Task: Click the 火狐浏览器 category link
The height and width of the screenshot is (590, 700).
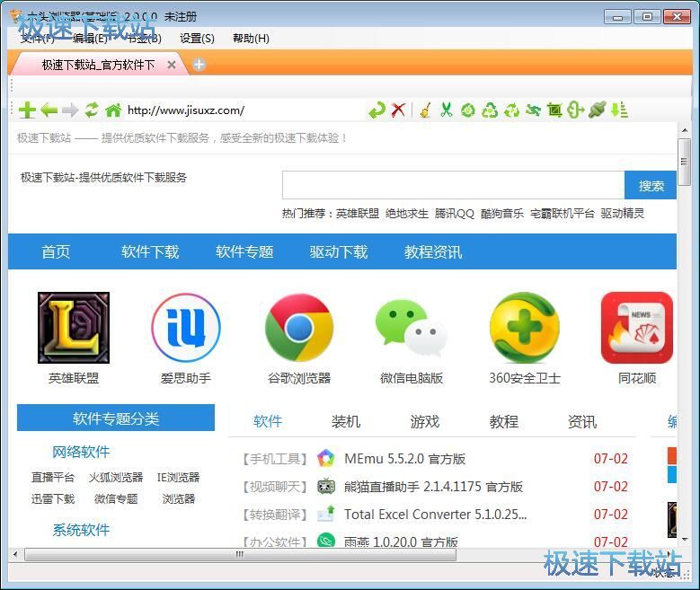Action: [116, 477]
